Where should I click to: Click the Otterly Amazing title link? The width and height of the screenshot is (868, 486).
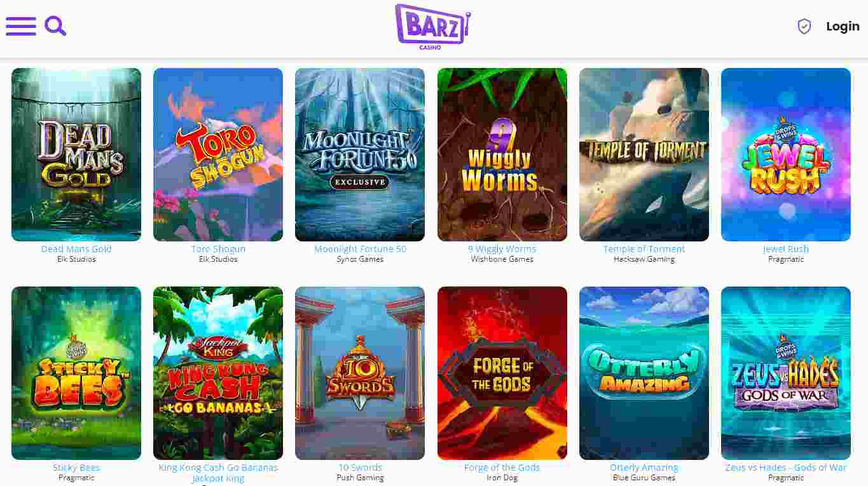644,468
